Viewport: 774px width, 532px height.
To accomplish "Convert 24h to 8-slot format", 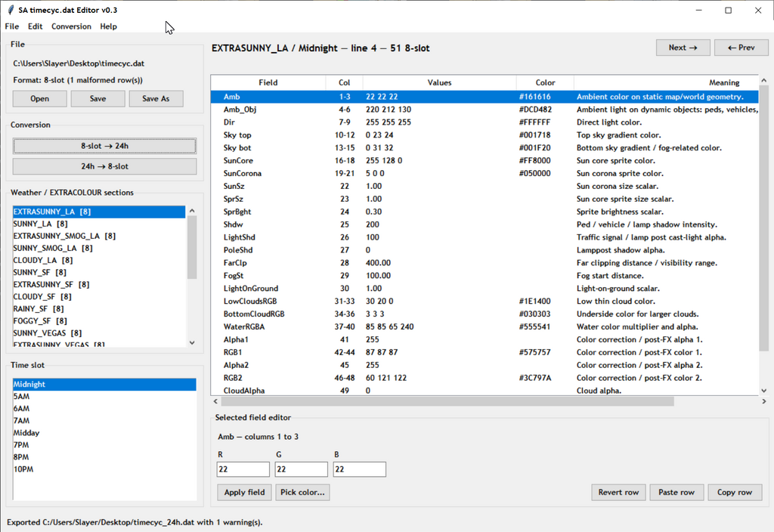I will pyautogui.click(x=104, y=166).
